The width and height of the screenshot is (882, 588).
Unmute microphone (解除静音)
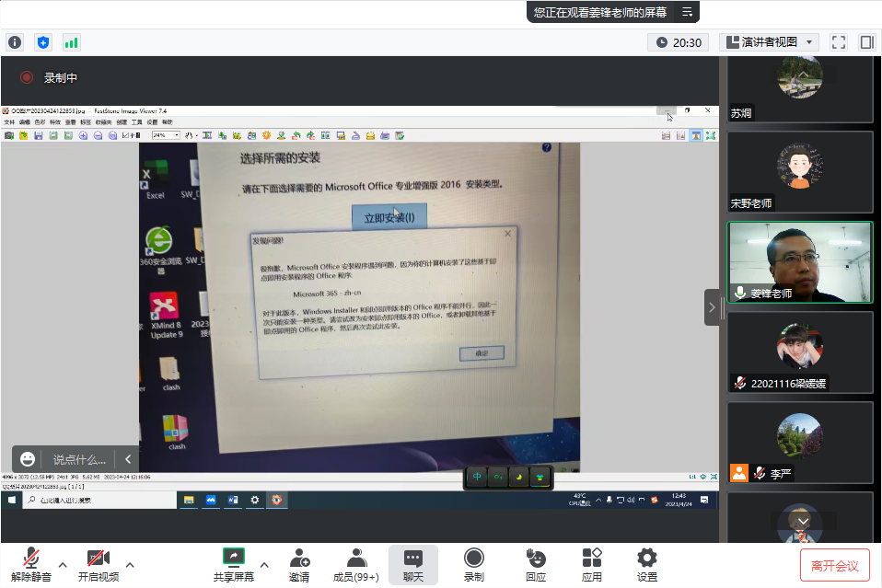31,564
